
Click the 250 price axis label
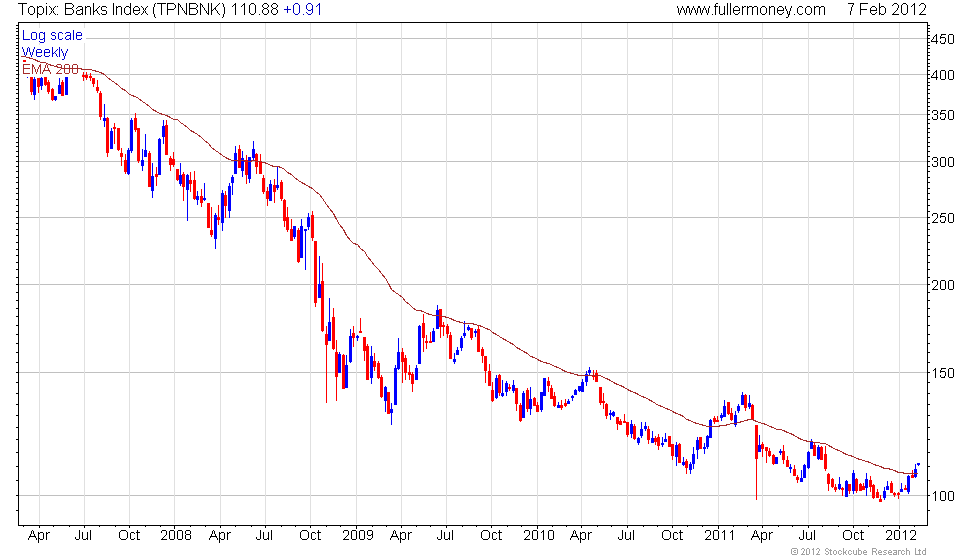942,219
